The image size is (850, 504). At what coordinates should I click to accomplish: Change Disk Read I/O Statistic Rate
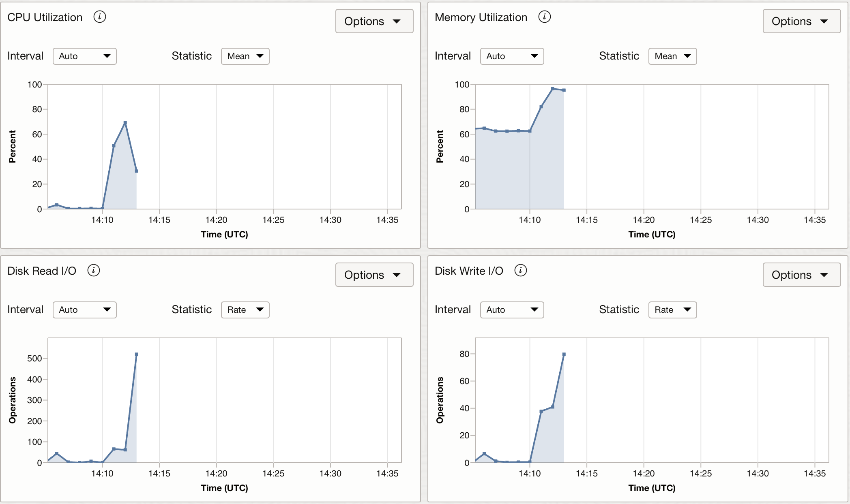[245, 310]
